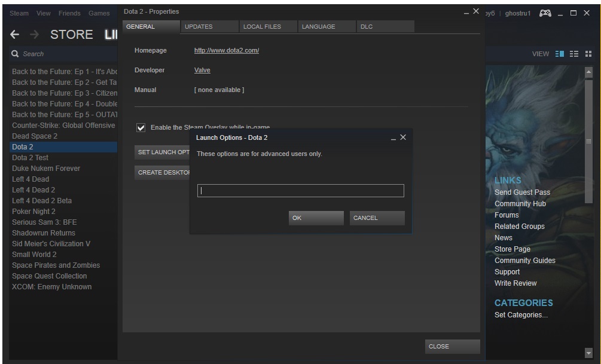Switch to list view icon
This screenshot has height=364, width=601.
click(x=573, y=53)
